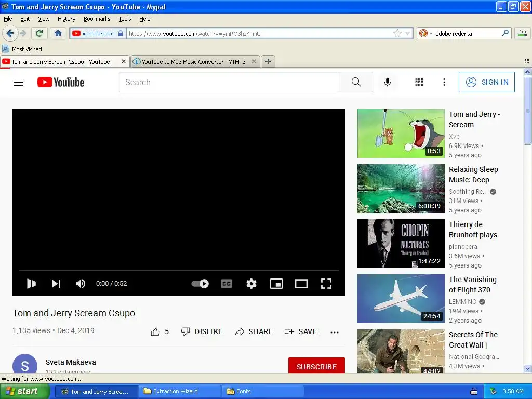This screenshot has height=399, width=532.
Task: Open the Windows start button
Action: tap(24, 391)
